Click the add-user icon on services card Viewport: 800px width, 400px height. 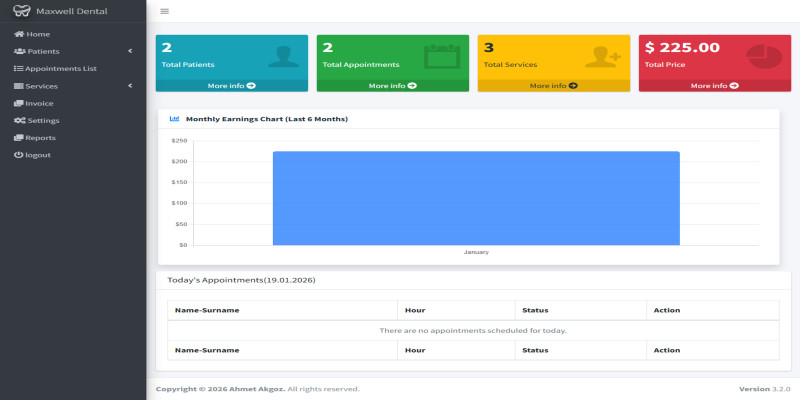pos(603,56)
